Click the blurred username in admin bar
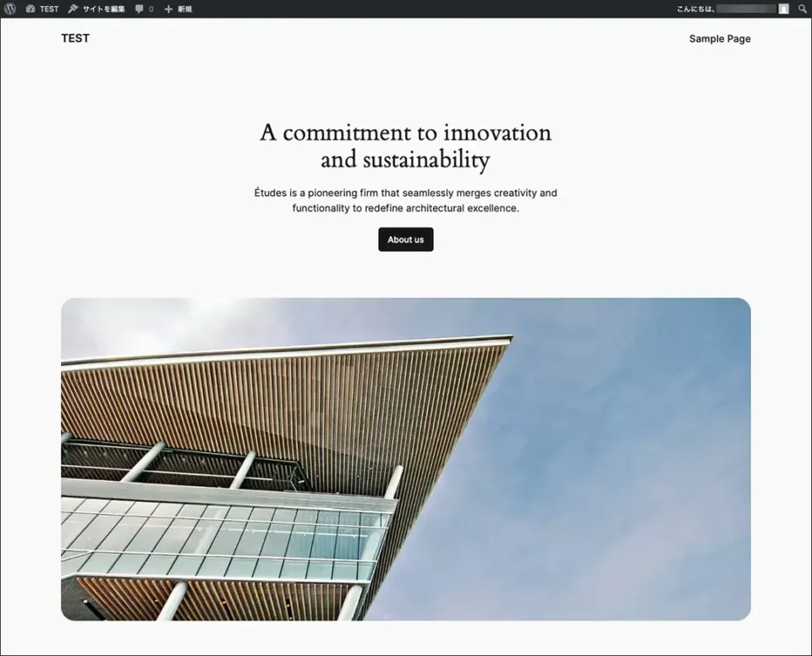 (x=745, y=8)
